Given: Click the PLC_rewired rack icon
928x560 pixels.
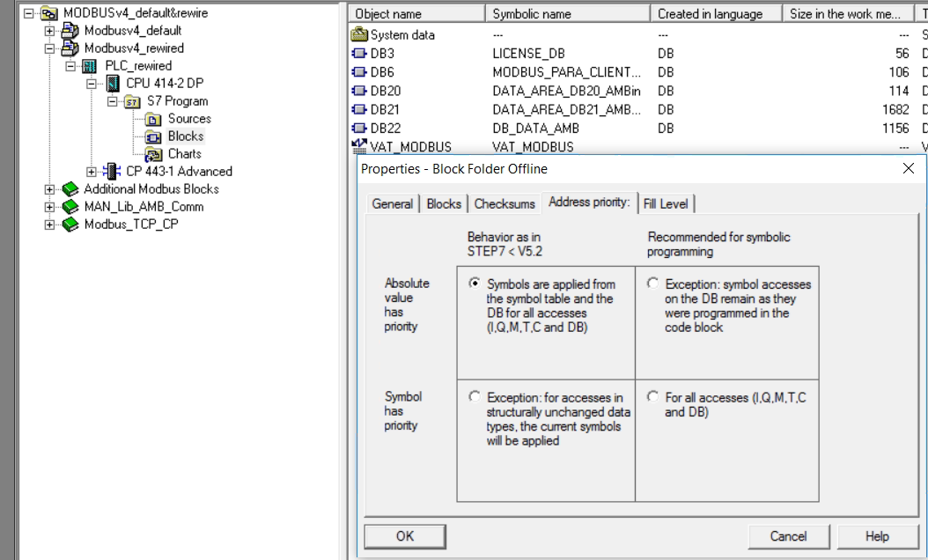Looking at the screenshot, I should 90,66.
